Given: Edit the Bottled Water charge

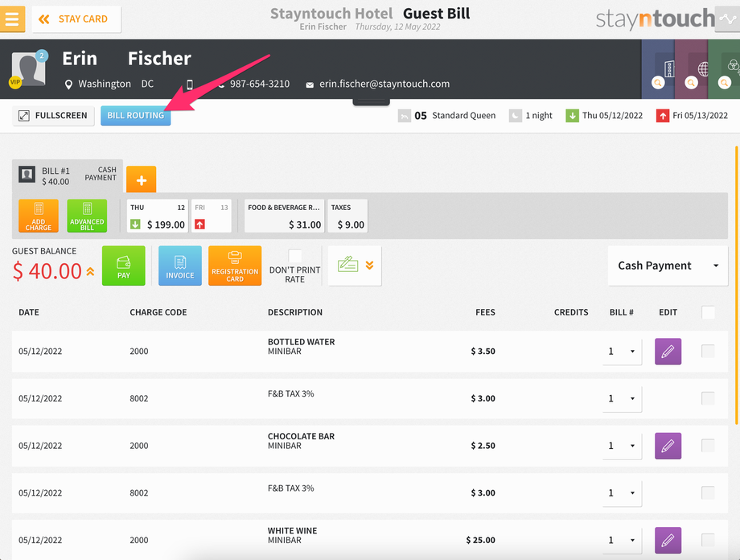Looking at the screenshot, I should point(668,352).
